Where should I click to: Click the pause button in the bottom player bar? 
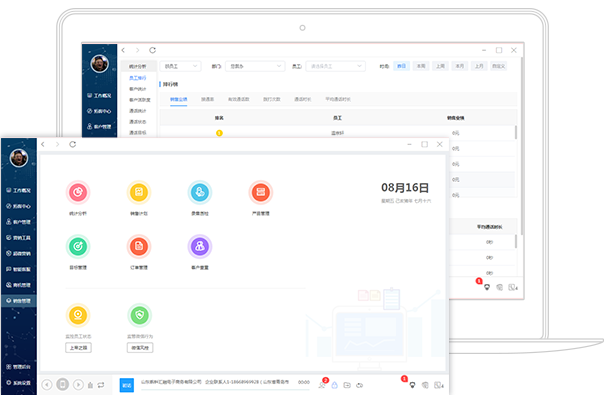coord(62,384)
